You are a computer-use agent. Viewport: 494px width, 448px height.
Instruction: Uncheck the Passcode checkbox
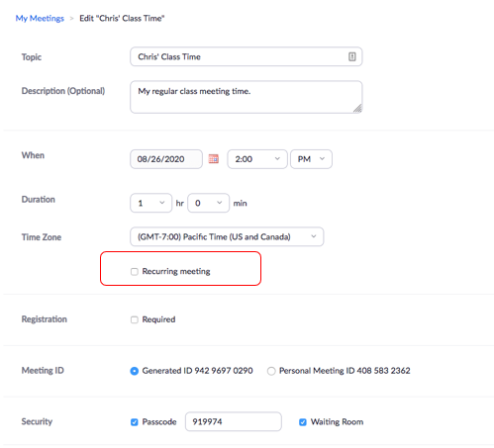[134, 422]
